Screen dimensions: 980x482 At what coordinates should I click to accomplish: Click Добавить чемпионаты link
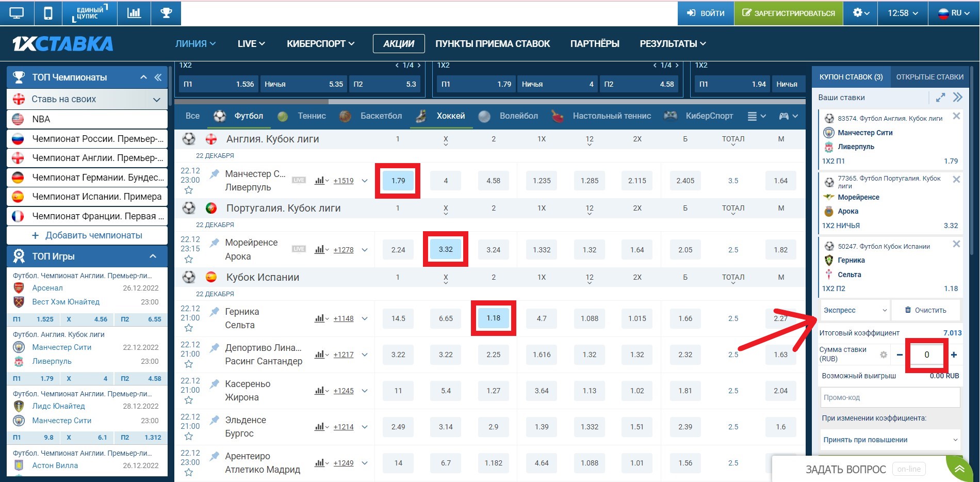tap(87, 235)
